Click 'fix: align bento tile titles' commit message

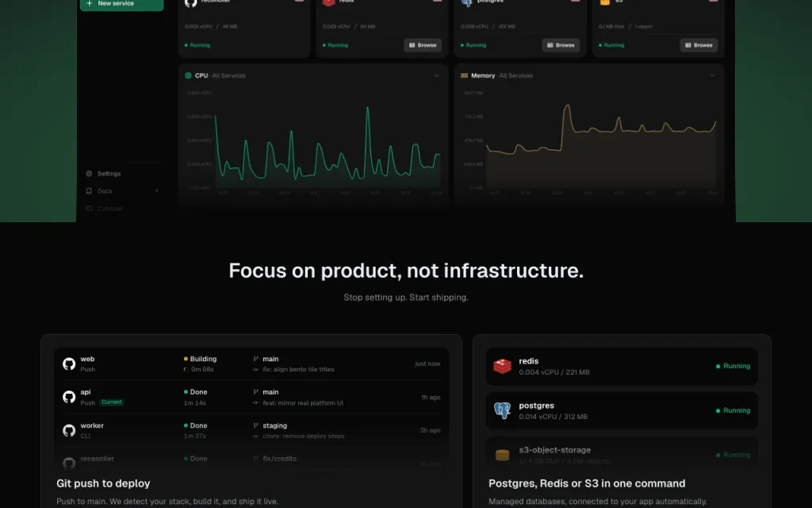(298, 370)
